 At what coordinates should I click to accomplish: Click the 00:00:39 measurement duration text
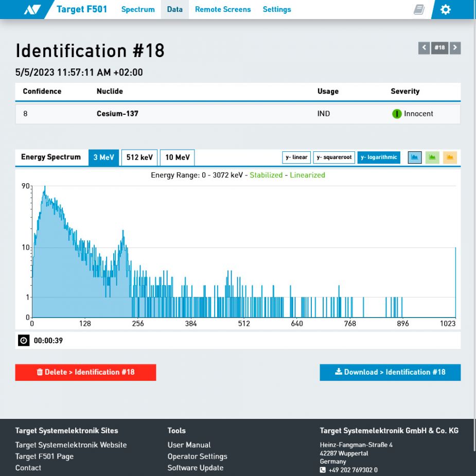pyautogui.click(x=48, y=341)
